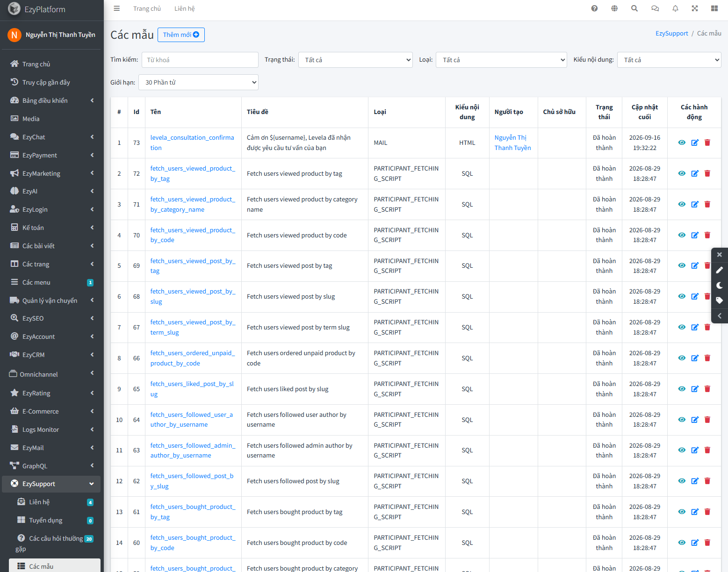This screenshot has height=572, width=728.
Task: Open the chat messages icon in header
Action: point(655,8)
